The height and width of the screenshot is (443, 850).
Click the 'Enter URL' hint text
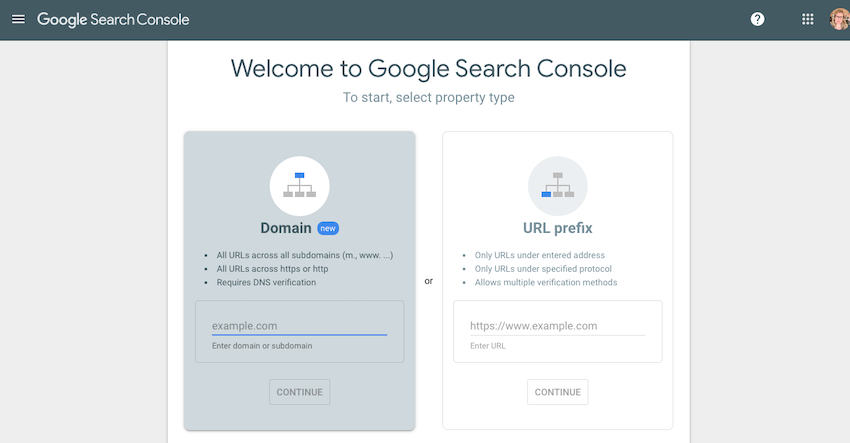488,346
